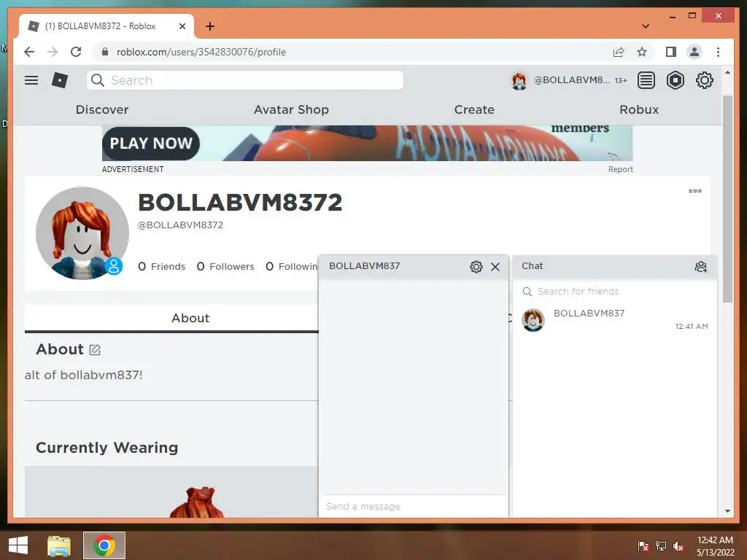The image size is (747, 560).
Task: Open the profile three-dots options menu
Action: pyautogui.click(x=695, y=191)
